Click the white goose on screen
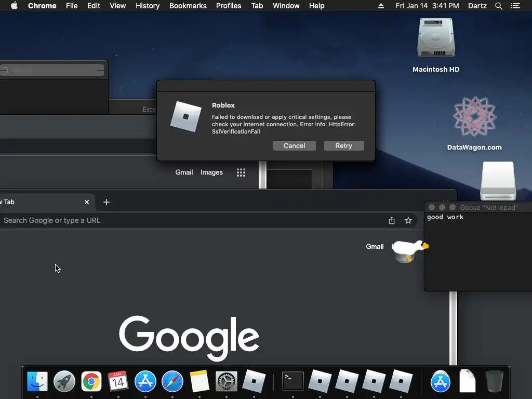The image size is (532, 399). pos(410,250)
